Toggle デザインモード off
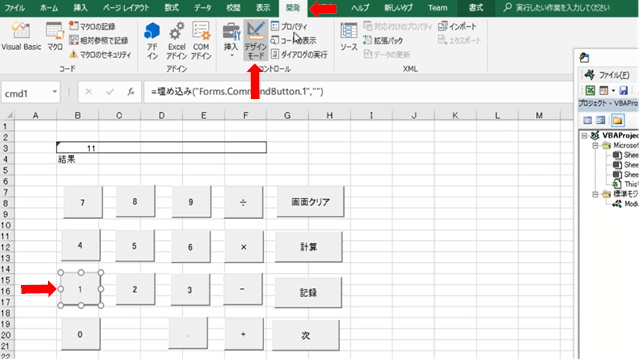The image size is (640, 360). [256, 40]
